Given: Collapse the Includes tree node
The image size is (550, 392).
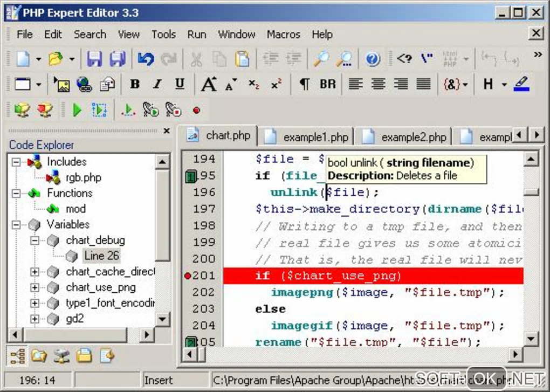Looking at the screenshot, I should pyautogui.click(x=16, y=162).
